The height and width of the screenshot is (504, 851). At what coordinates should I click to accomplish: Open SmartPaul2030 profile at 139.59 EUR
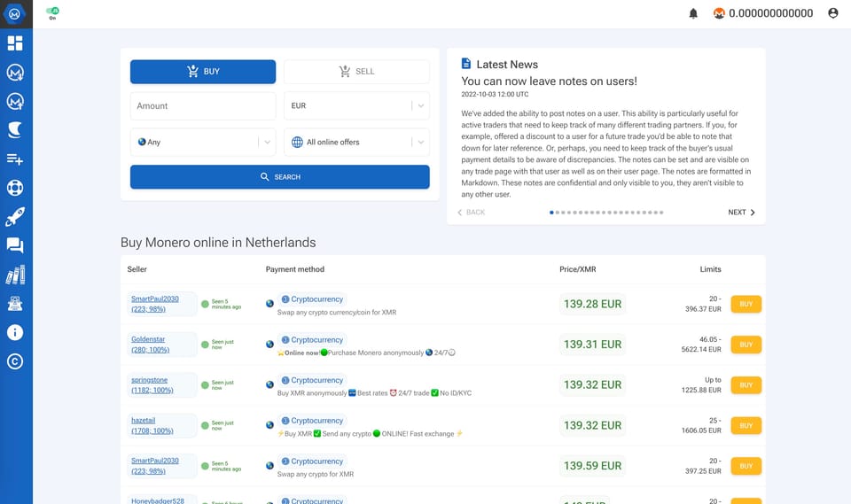154,466
